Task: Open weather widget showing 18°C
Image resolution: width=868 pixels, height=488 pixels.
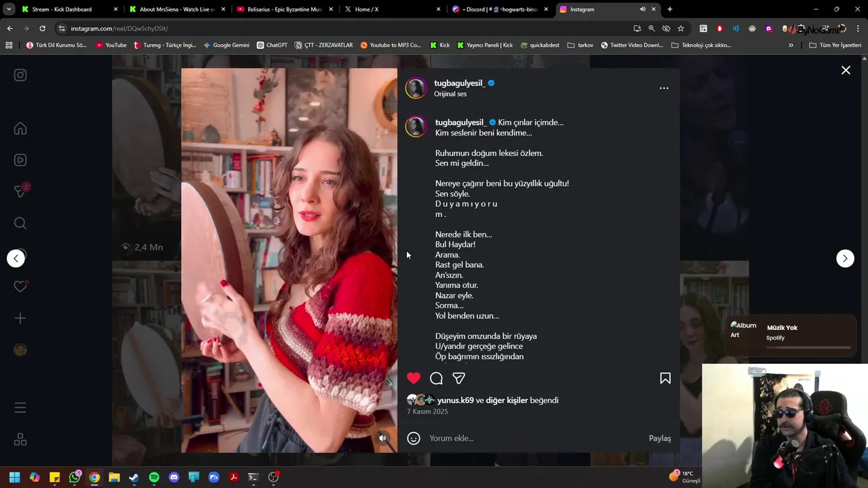Action: pyautogui.click(x=685, y=477)
